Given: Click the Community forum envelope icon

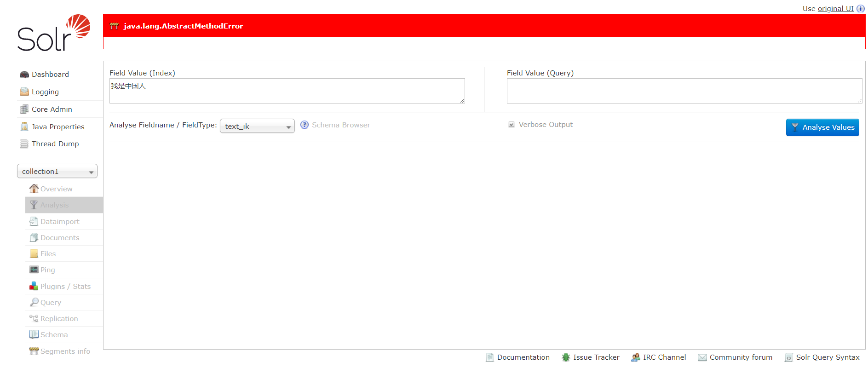Looking at the screenshot, I should pos(702,357).
